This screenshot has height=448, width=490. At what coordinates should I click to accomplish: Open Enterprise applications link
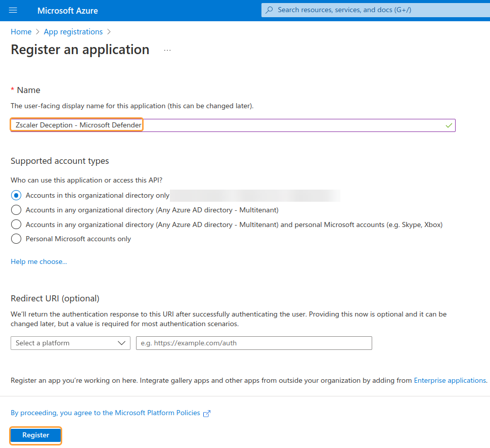point(450,380)
